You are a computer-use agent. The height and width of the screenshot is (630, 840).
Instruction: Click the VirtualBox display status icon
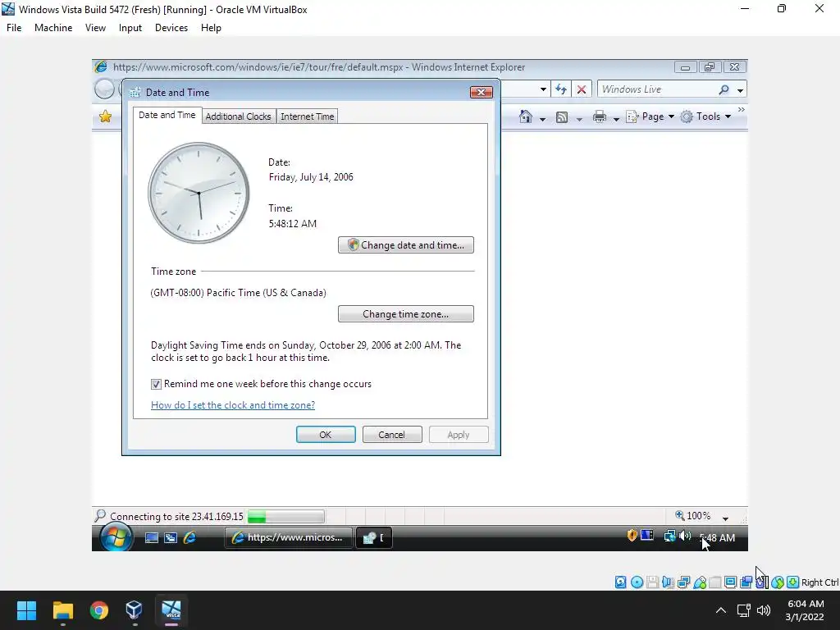point(730,582)
